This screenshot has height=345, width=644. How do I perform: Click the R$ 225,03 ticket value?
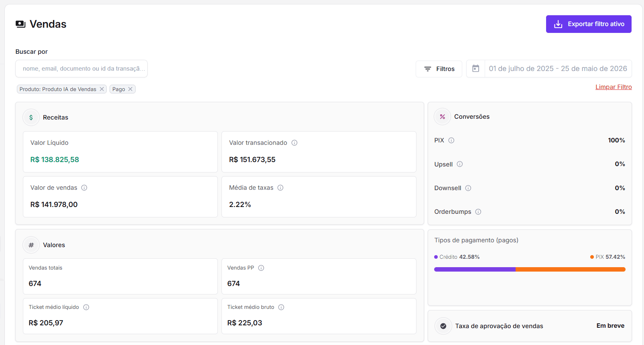pos(245,323)
